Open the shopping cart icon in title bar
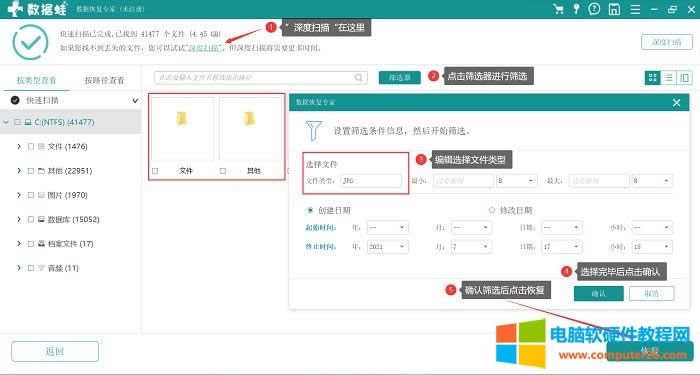The height and width of the screenshot is (375, 700). pyautogui.click(x=558, y=9)
